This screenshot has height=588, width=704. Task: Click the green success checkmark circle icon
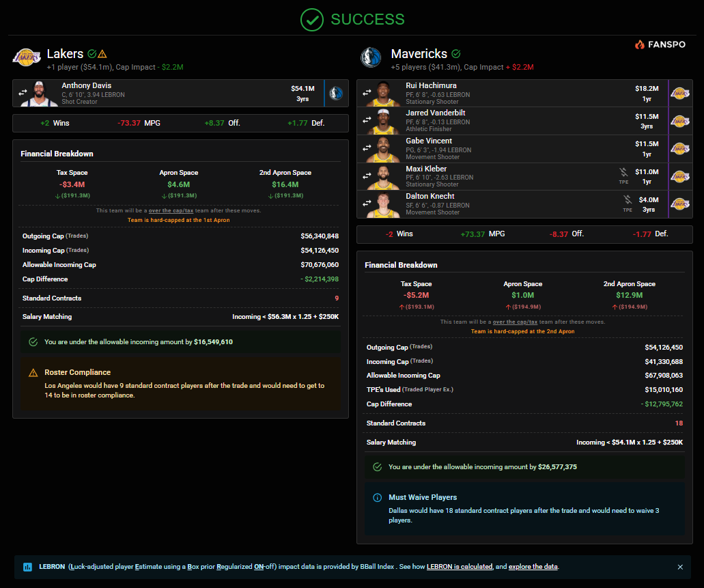(312, 20)
